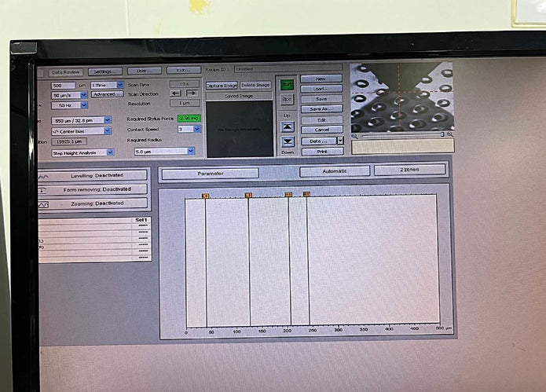The height and width of the screenshot is (392, 546).
Task: Select the cursor marker near 40 µm
Action: [x=206, y=196]
